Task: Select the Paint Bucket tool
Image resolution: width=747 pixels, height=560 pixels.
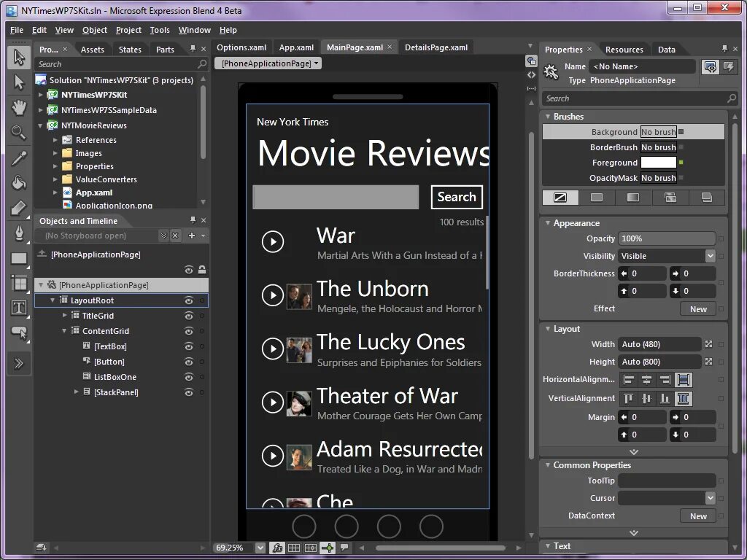Action: (x=18, y=182)
